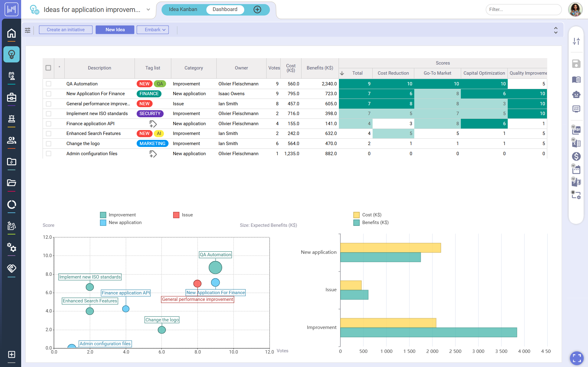Open the Dashboard tab
Screen dimensions: 588x367
[x=225, y=9]
